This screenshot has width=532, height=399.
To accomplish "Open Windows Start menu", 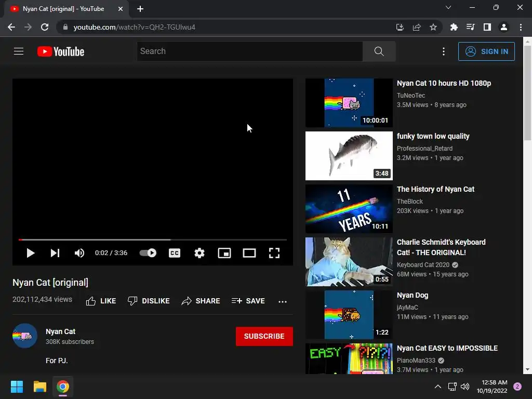I will click(x=17, y=387).
